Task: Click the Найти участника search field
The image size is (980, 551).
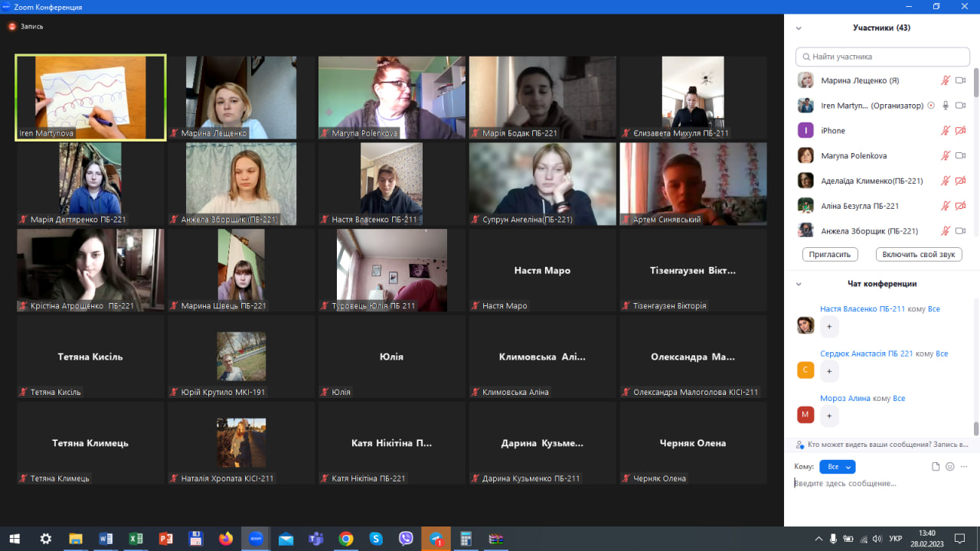Action: coord(883,57)
